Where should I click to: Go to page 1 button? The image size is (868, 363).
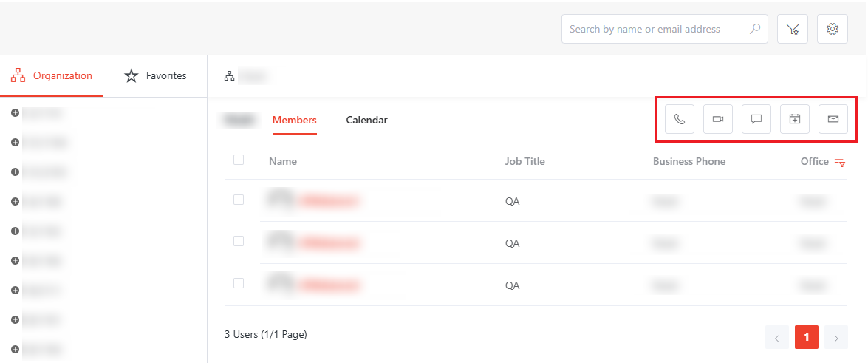click(807, 337)
